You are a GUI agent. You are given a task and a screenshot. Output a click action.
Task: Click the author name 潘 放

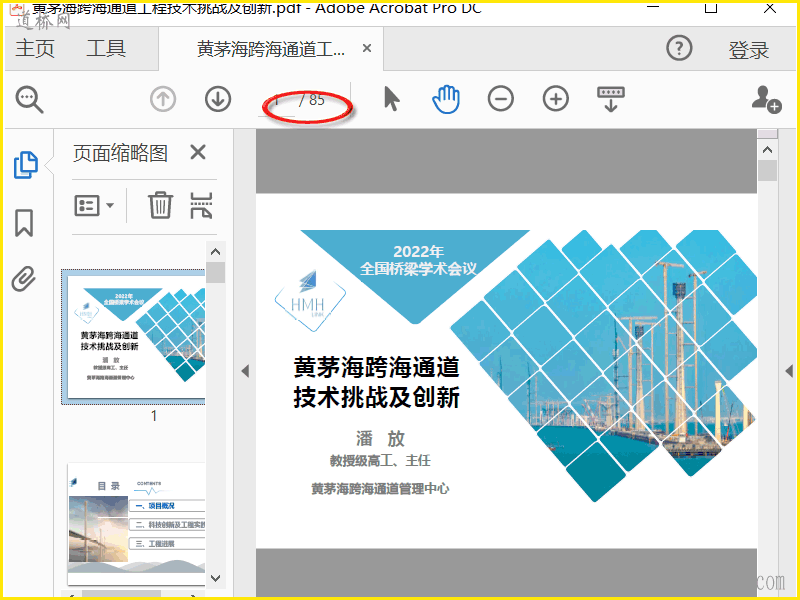(x=380, y=438)
